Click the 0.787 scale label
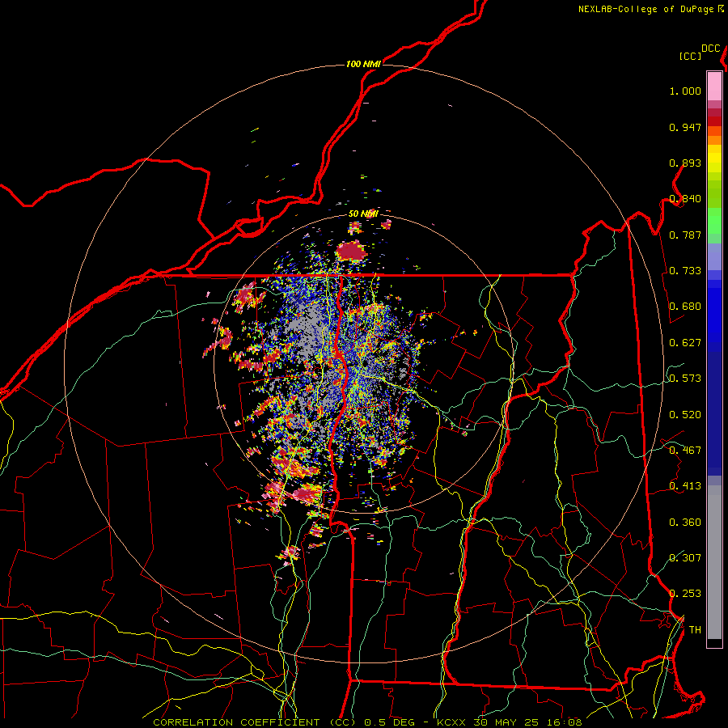 coord(685,235)
